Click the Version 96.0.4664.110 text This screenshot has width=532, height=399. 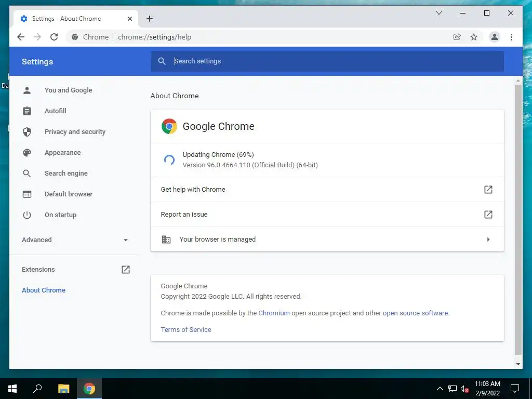250,165
